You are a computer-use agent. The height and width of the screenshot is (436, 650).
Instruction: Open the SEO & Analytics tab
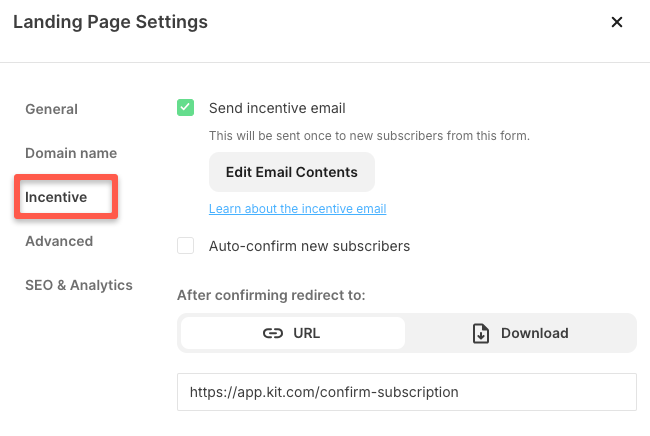coord(79,285)
